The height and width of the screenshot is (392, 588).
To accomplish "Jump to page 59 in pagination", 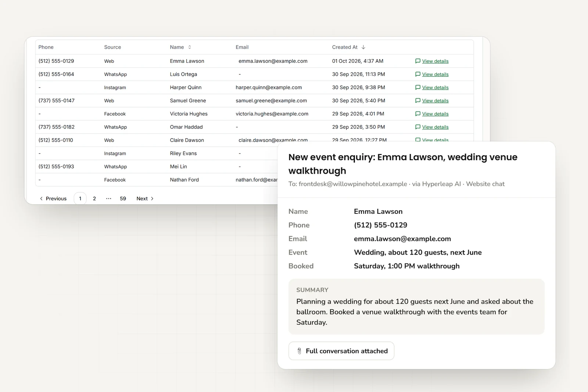I will 123,198.
